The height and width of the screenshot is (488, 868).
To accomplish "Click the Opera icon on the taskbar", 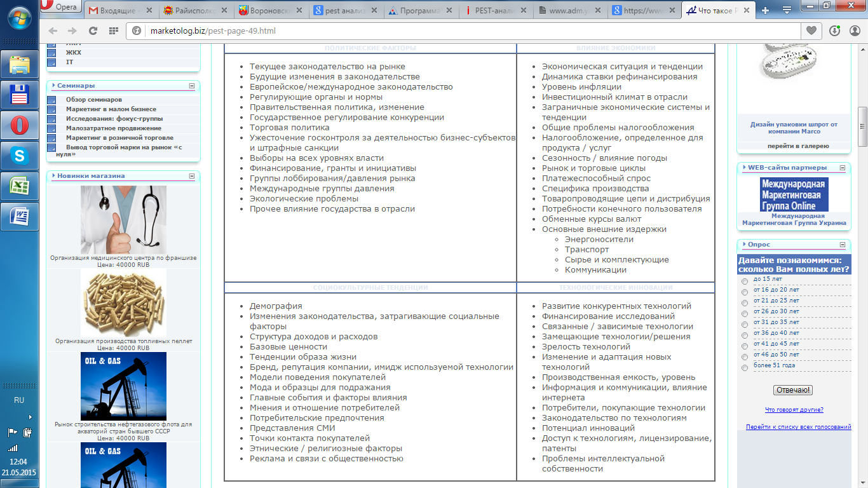I will 20,125.
